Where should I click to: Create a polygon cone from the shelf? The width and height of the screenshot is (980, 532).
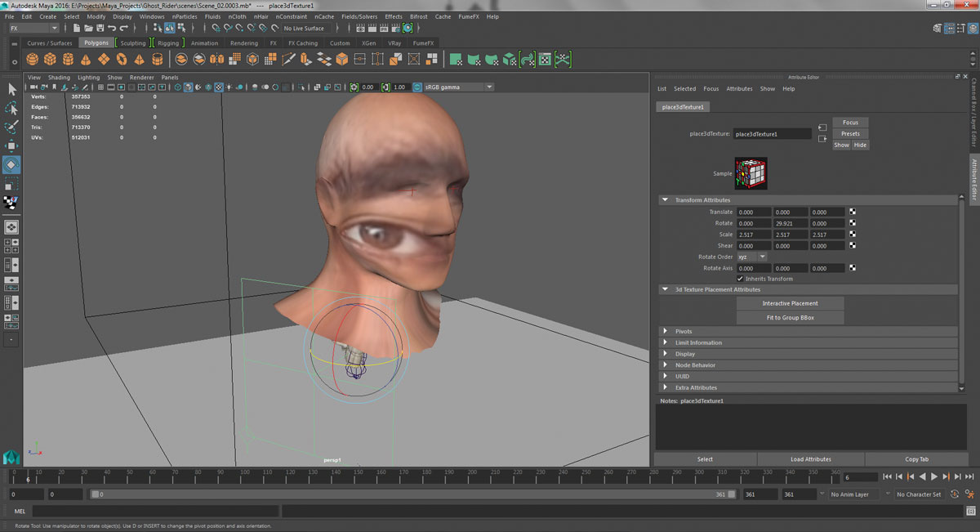[86, 59]
